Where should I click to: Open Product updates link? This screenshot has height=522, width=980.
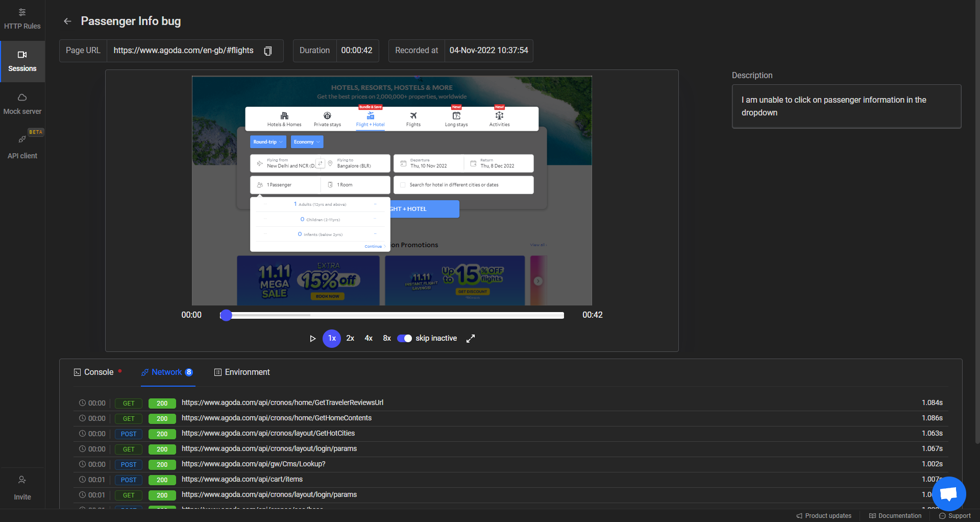click(824, 516)
